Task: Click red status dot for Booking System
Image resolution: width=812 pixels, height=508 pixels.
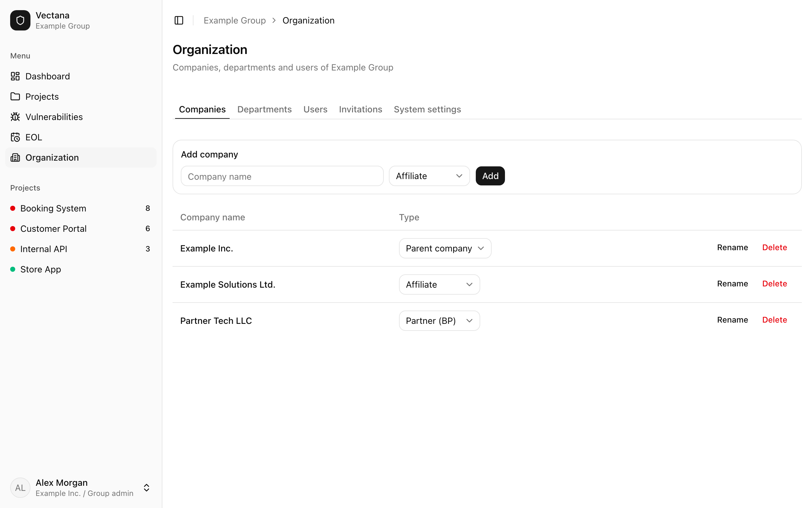Action: pyautogui.click(x=13, y=208)
